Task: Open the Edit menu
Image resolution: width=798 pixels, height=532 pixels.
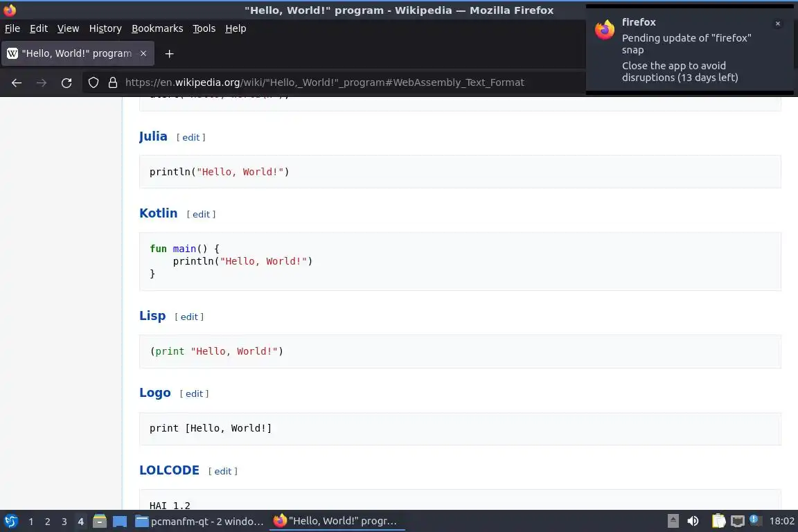Action: point(39,28)
